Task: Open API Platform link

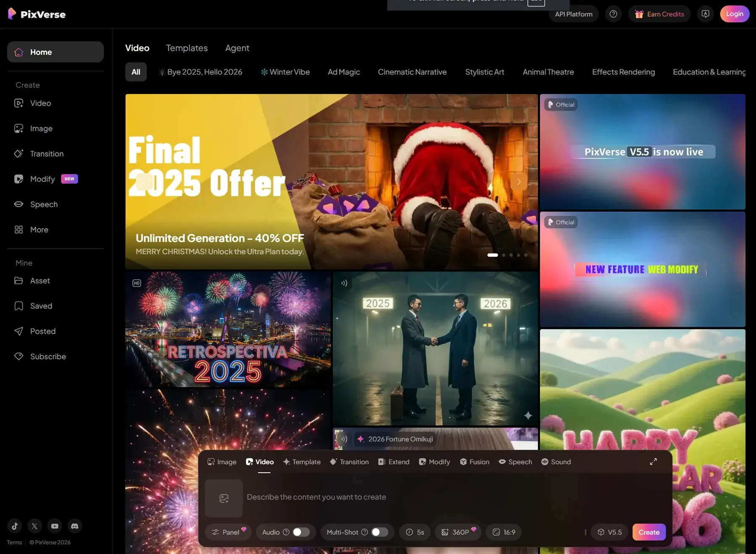Action: point(574,14)
